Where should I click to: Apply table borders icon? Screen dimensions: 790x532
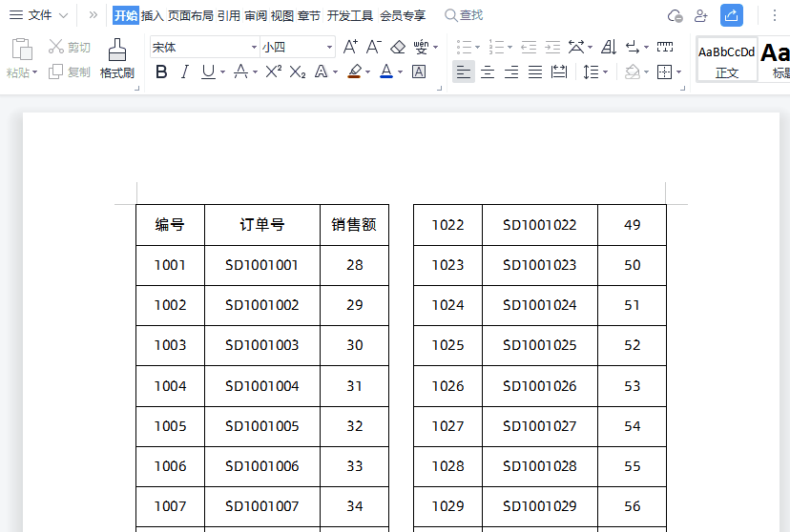pos(665,72)
